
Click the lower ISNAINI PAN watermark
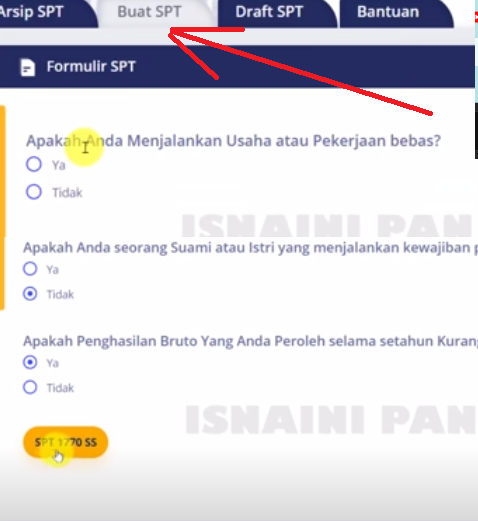click(x=331, y=419)
